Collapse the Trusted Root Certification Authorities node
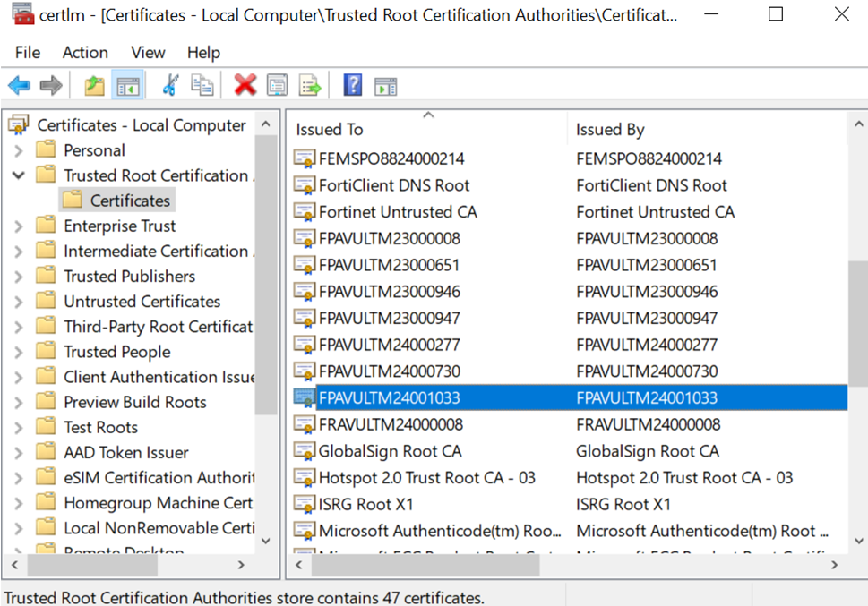This screenshot has height=606, width=868. tap(18, 175)
